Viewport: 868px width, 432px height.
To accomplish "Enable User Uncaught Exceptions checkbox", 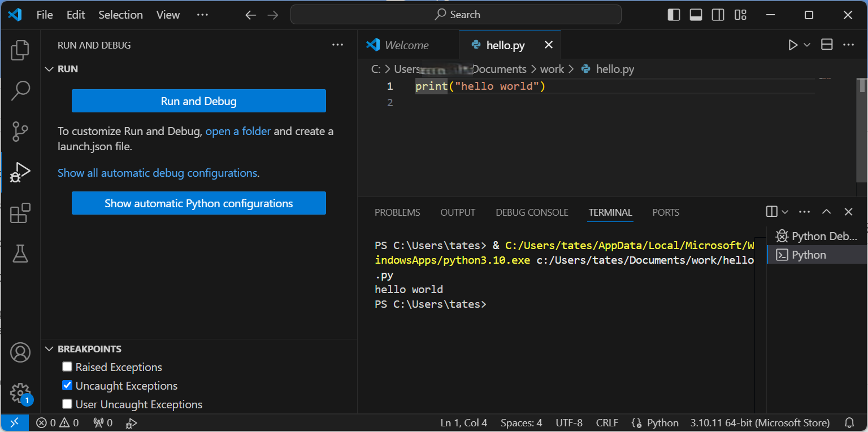I will click(67, 404).
